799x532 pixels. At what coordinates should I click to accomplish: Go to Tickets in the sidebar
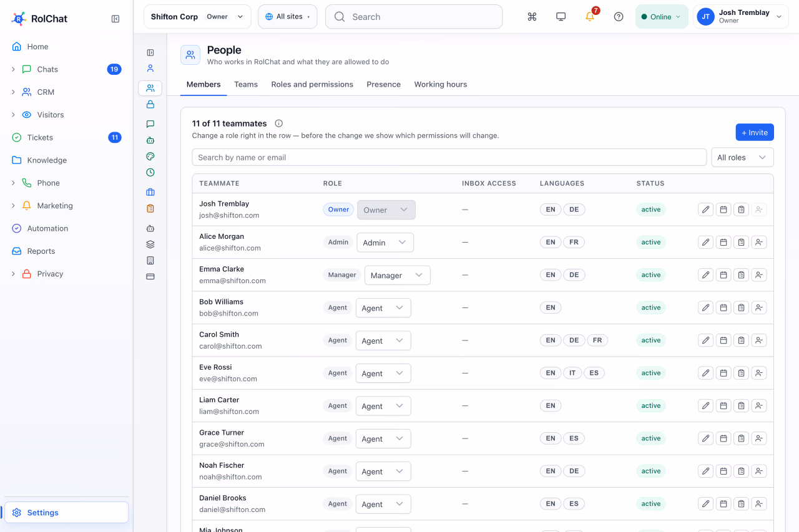66,137
